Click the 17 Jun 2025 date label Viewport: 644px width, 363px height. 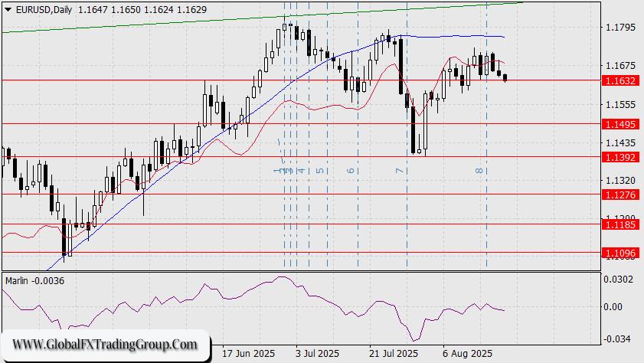pos(247,355)
